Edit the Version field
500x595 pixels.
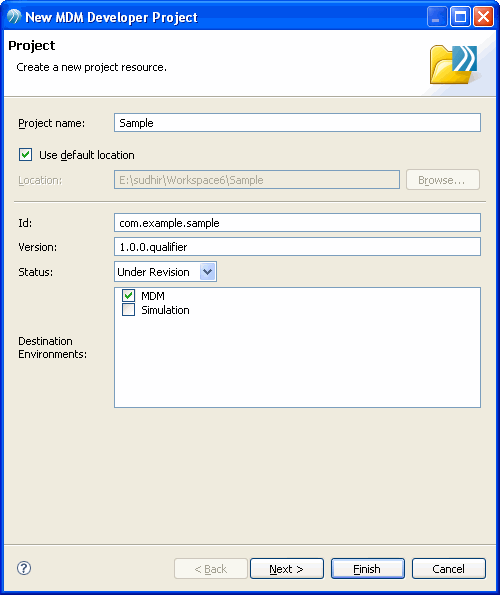297,247
